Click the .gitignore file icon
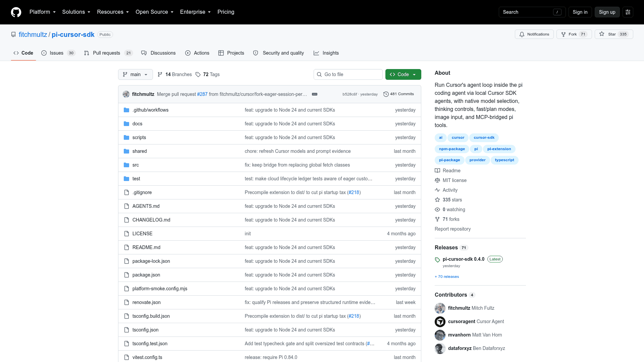This screenshot has height=362, width=644. point(126,192)
